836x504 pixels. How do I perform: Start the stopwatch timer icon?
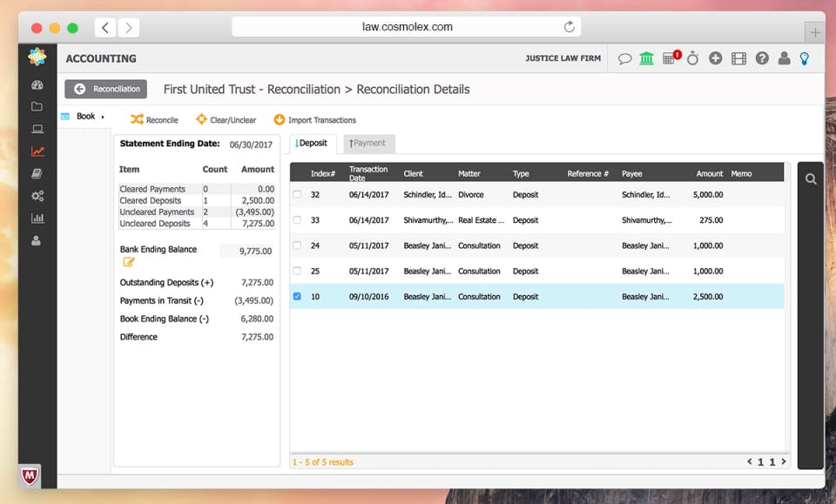click(x=693, y=58)
